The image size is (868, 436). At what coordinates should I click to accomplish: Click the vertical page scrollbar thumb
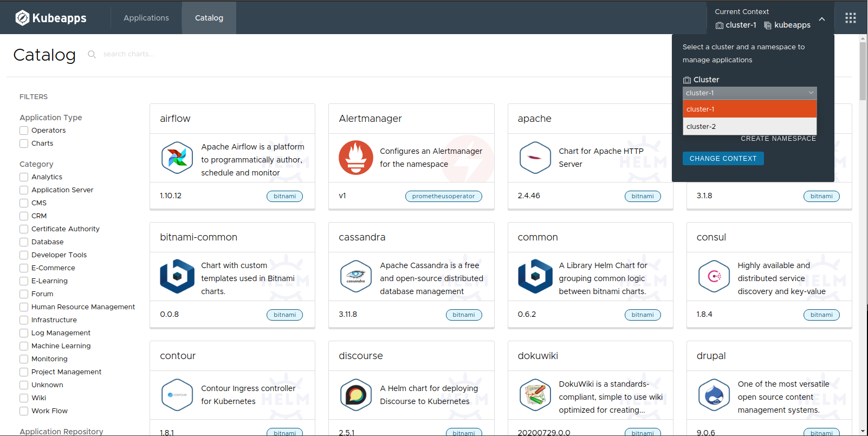pos(863,70)
